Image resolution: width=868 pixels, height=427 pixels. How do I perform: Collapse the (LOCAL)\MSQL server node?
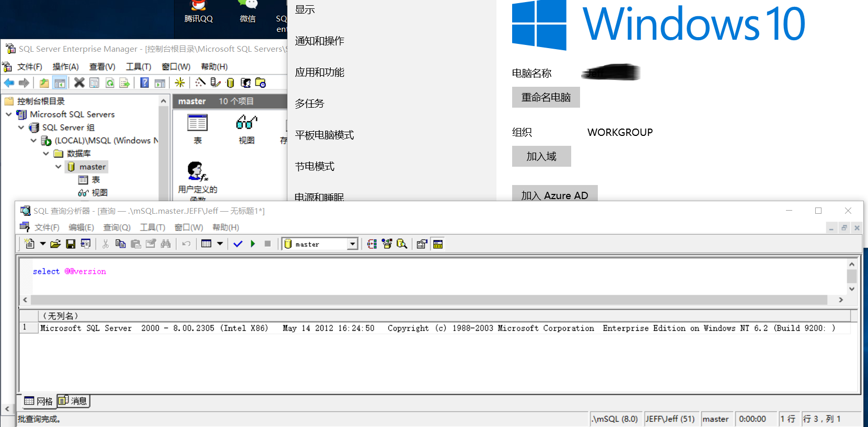(x=33, y=140)
